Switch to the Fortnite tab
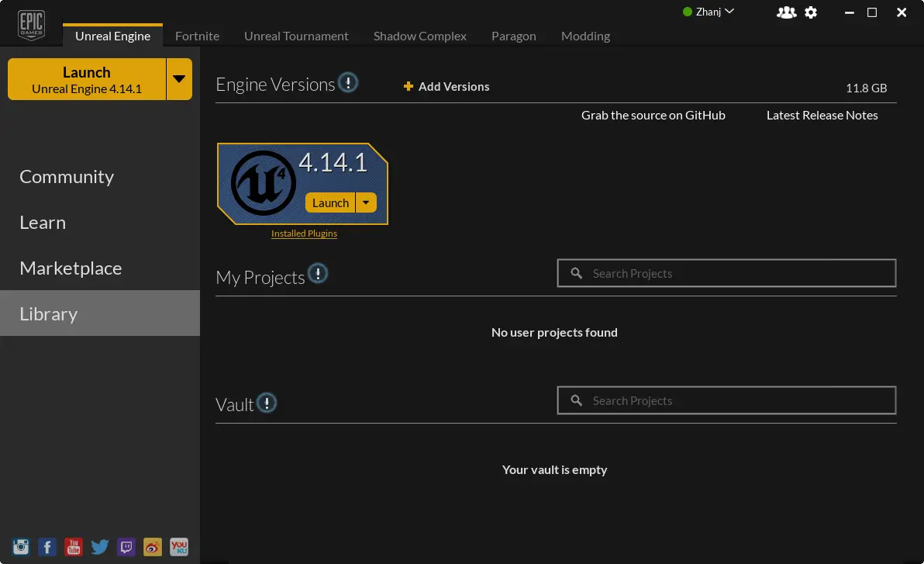 [x=198, y=36]
